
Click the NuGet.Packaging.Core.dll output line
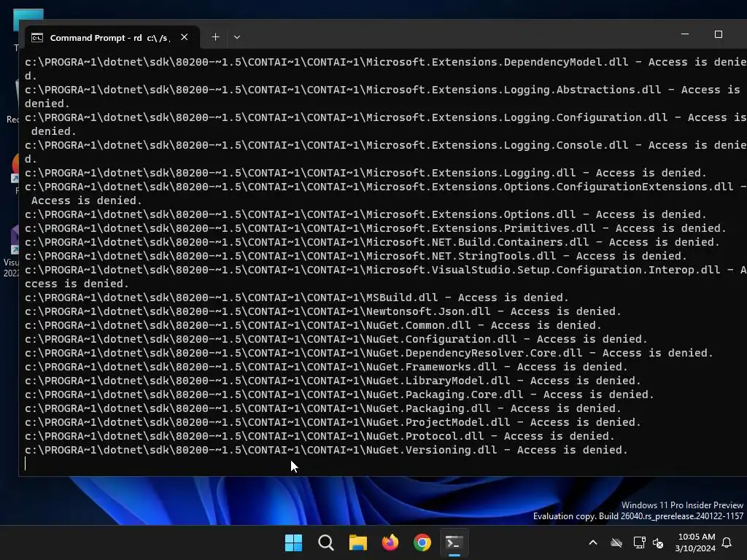pos(340,394)
